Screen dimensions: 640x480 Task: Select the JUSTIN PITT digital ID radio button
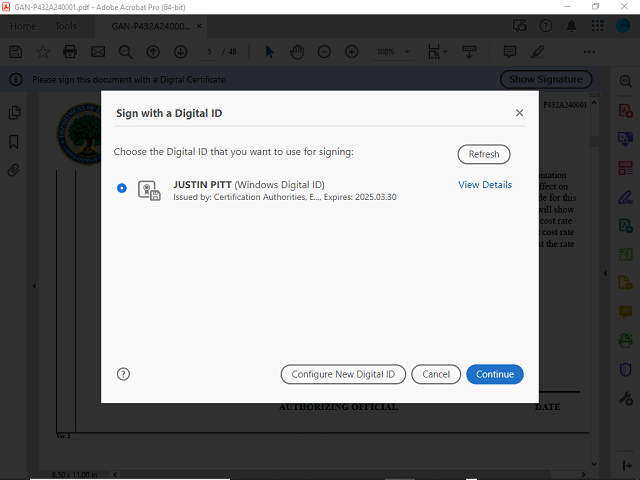(x=122, y=188)
